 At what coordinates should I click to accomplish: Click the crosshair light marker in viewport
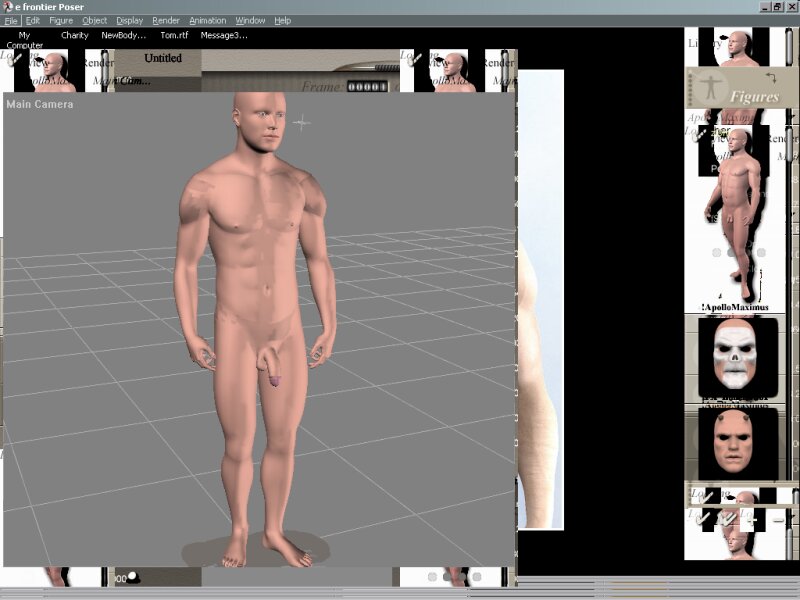pos(302,122)
